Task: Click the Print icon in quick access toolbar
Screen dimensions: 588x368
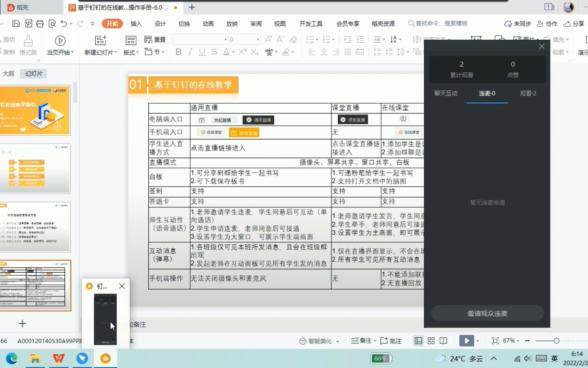Action: point(40,24)
